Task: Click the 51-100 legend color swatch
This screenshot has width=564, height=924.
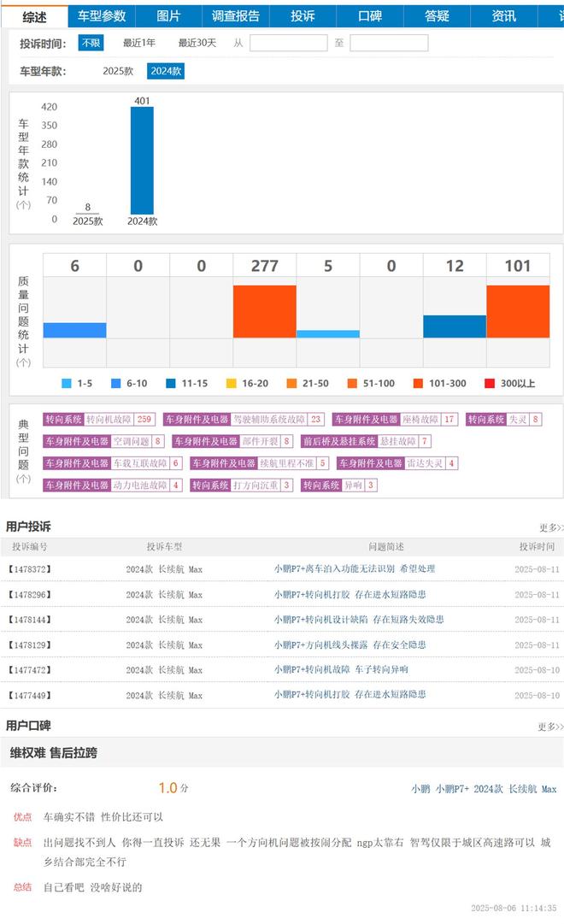Action: coord(352,384)
